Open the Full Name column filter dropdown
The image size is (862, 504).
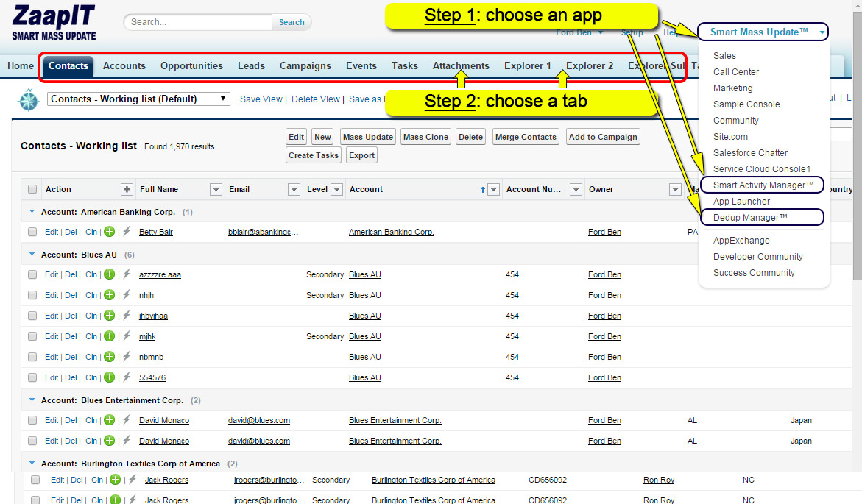coord(216,190)
